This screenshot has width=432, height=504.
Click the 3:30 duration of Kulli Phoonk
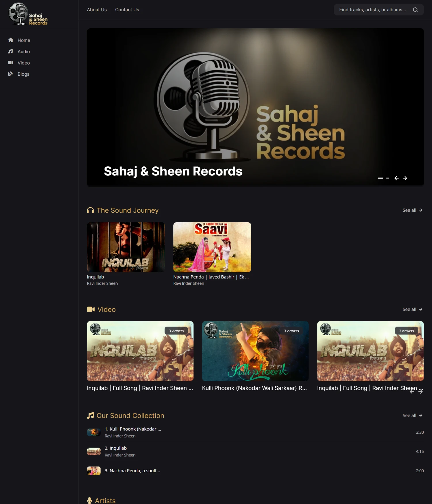420,432
